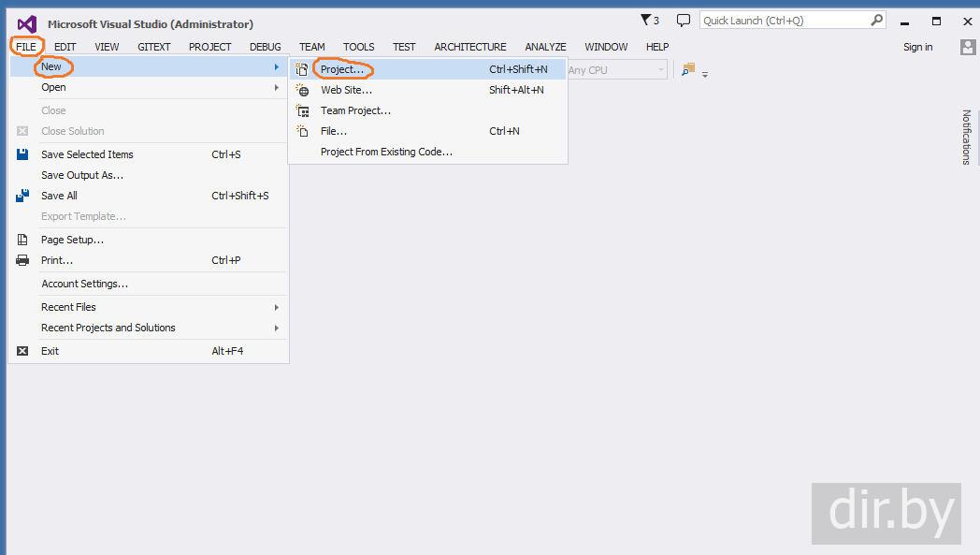Open the PROJECT menu
Image resolution: width=980 pixels, height=555 pixels.
(x=210, y=47)
